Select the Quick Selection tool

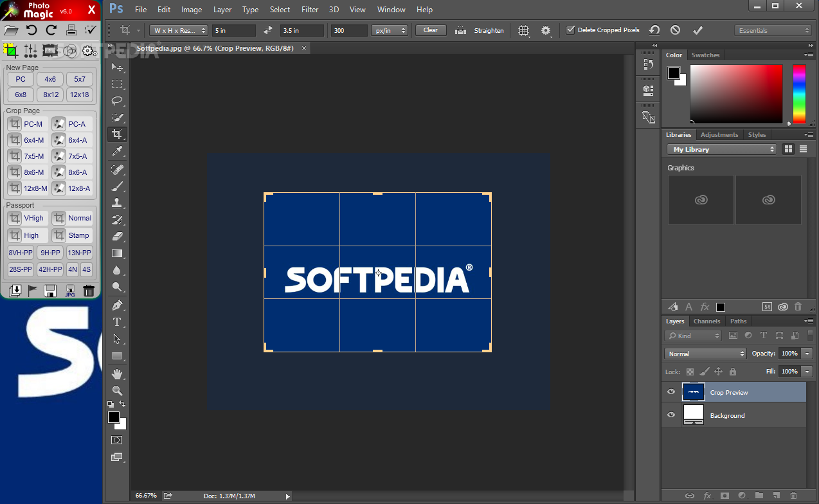pos(117,118)
